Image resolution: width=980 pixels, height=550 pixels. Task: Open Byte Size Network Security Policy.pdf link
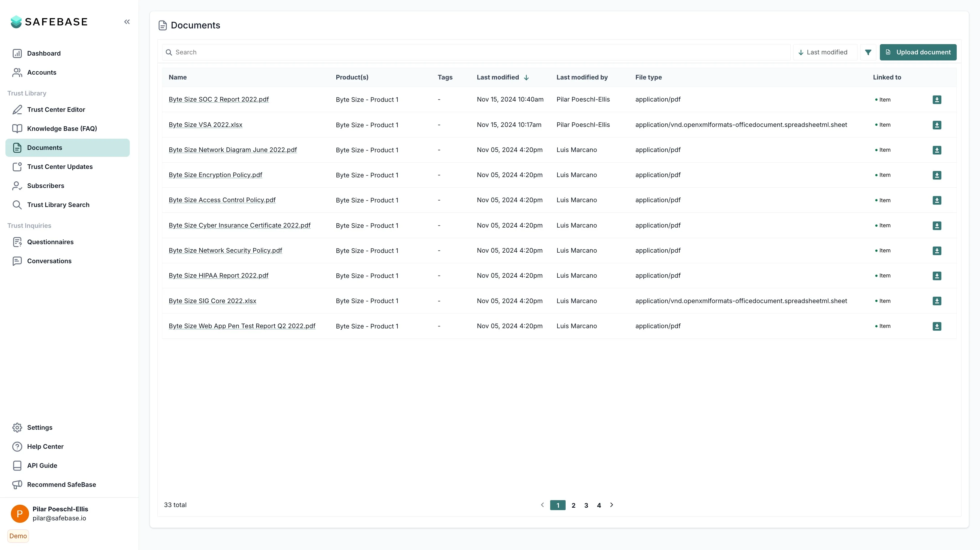[x=225, y=251]
